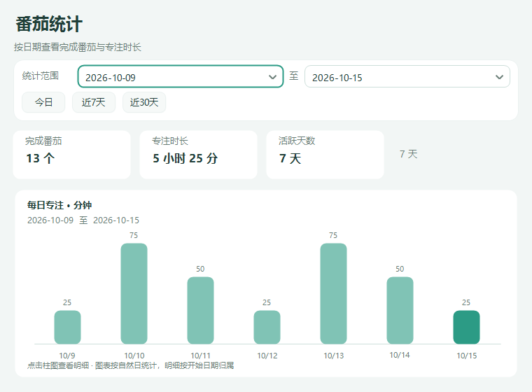Click the 10/10 bar showing 75
The height and width of the screenshot is (392, 532).
pos(134,293)
